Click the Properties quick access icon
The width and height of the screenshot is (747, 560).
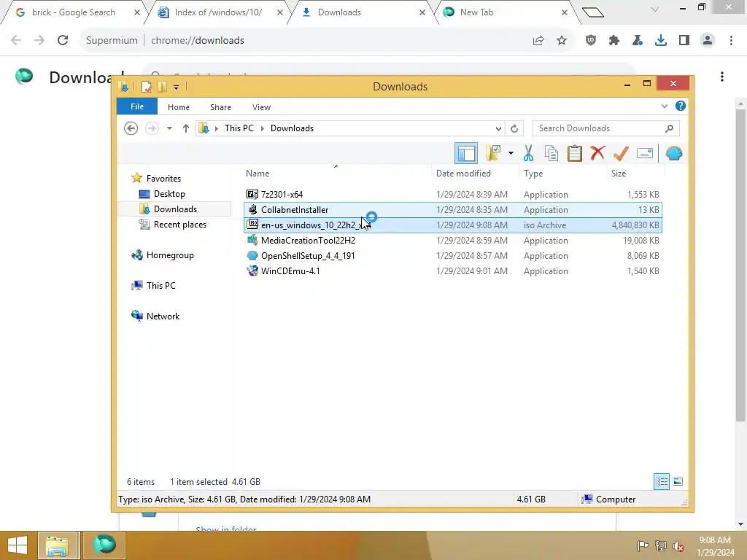146,87
